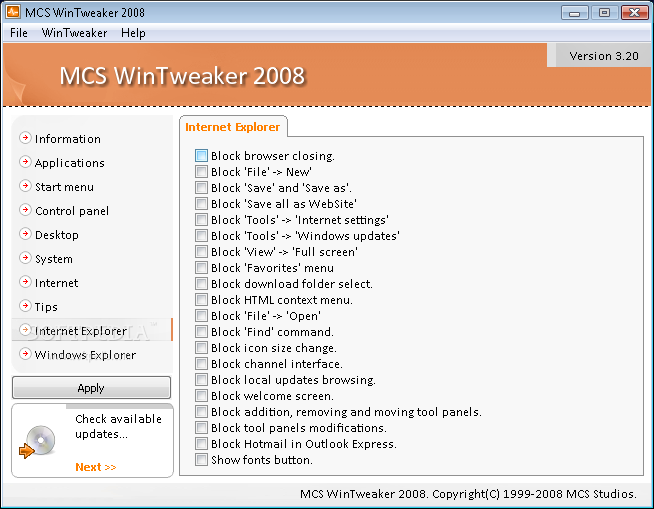654x509 pixels.
Task: Click the arrow icon beside Start menu
Action: pos(25,186)
